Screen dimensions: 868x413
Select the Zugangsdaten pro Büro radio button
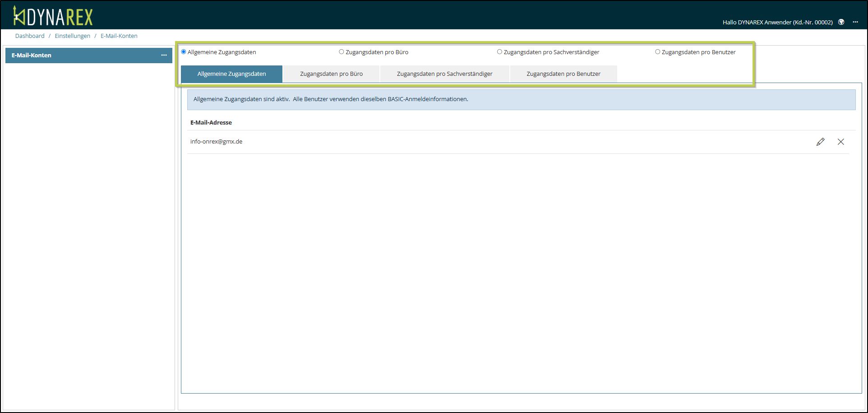[342, 52]
